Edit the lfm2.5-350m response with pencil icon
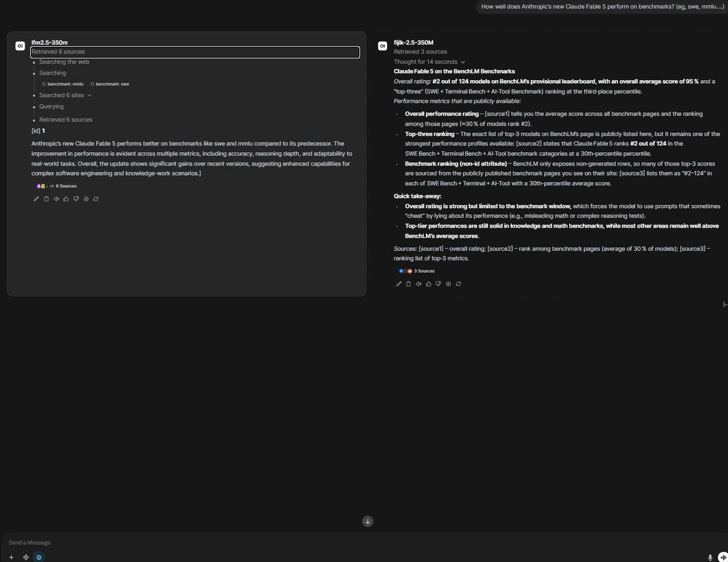 36,198
